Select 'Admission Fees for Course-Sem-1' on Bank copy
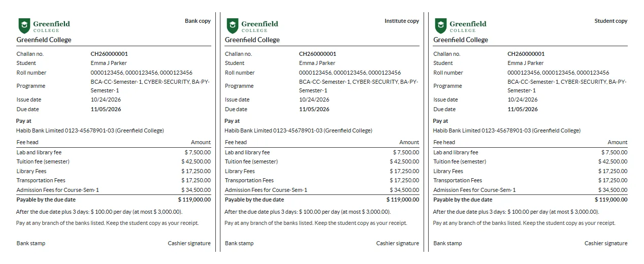 (x=58, y=190)
